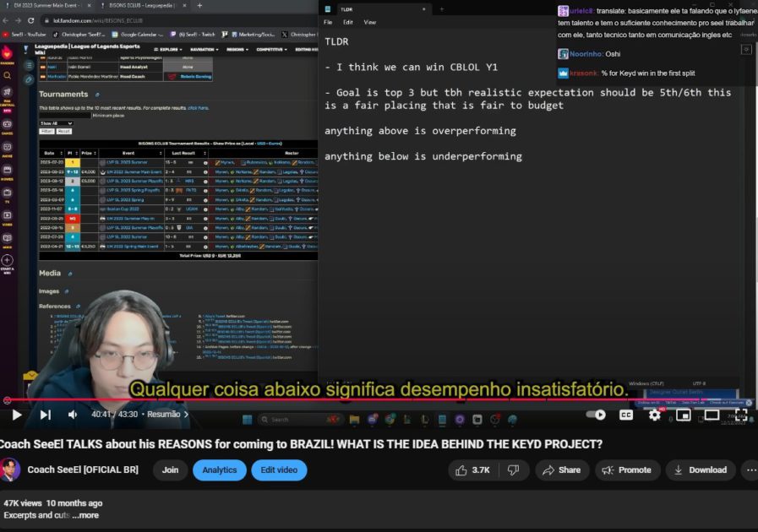Open the Download option
The width and height of the screenshot is (758, 532).
(701, 470)
